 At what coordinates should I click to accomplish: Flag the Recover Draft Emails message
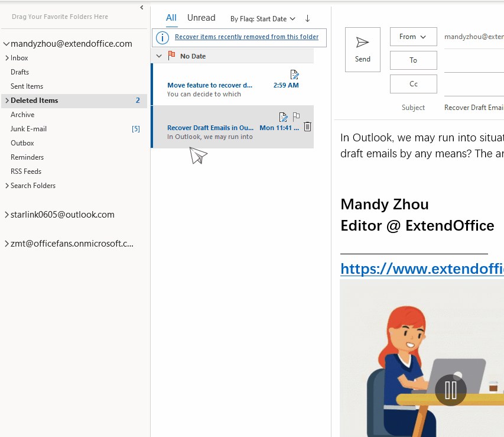pyautogui.click(x=296, y=116)
